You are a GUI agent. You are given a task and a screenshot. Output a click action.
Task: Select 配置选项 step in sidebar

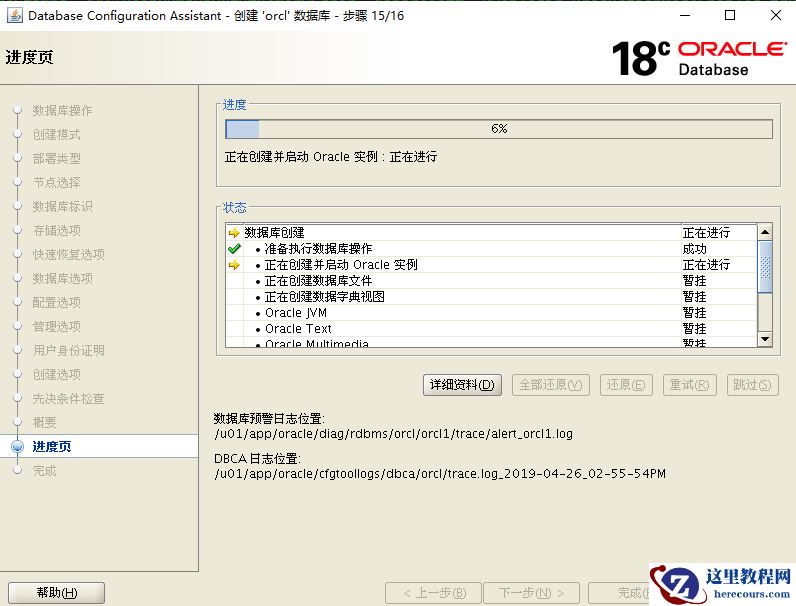point(57,302)
